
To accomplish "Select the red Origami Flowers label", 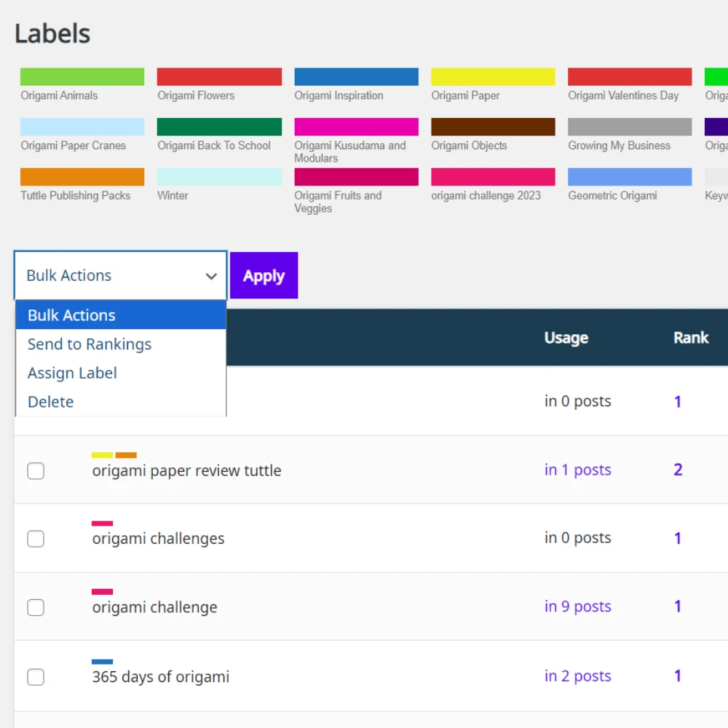I will pyautogui.click(x=219, y=77).
